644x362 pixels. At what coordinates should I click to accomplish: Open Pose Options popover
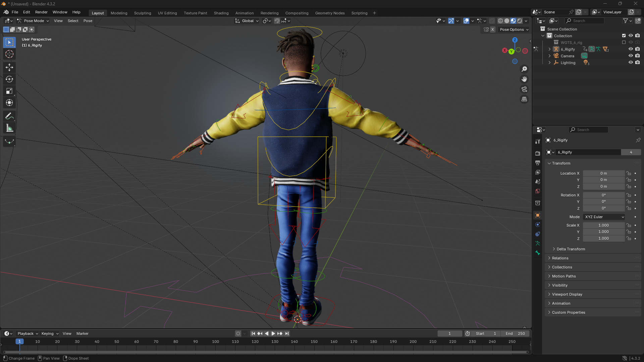[x=514, y=29]
